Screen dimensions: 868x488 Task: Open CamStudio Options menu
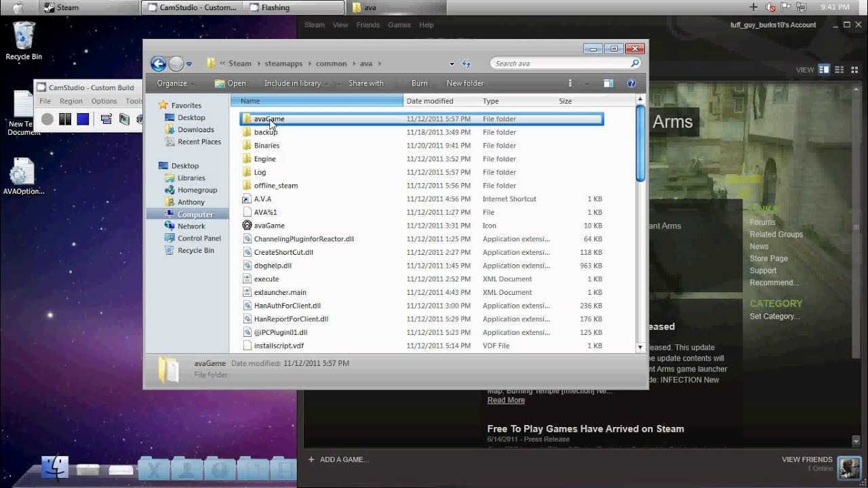pos(104,101)
